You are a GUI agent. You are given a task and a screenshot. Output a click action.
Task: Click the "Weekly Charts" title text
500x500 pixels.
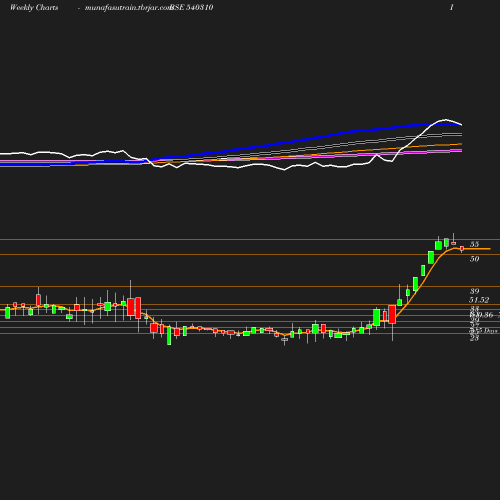34,8
